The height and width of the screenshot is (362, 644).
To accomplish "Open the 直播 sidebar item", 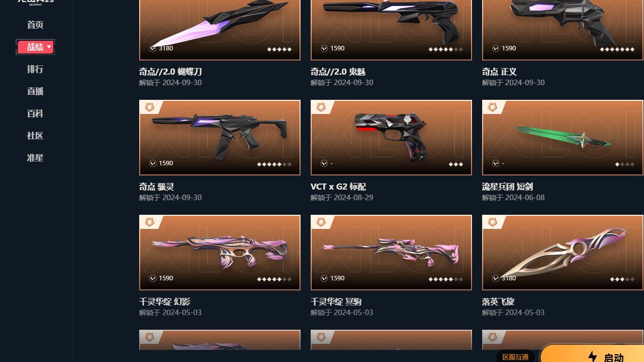I will [x=35, y=91].
